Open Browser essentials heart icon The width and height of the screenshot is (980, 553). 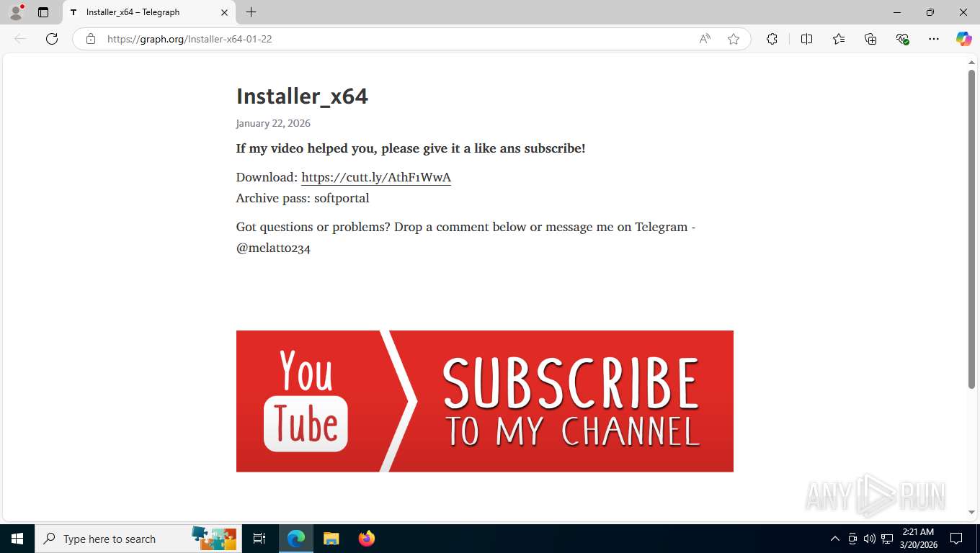902,39
